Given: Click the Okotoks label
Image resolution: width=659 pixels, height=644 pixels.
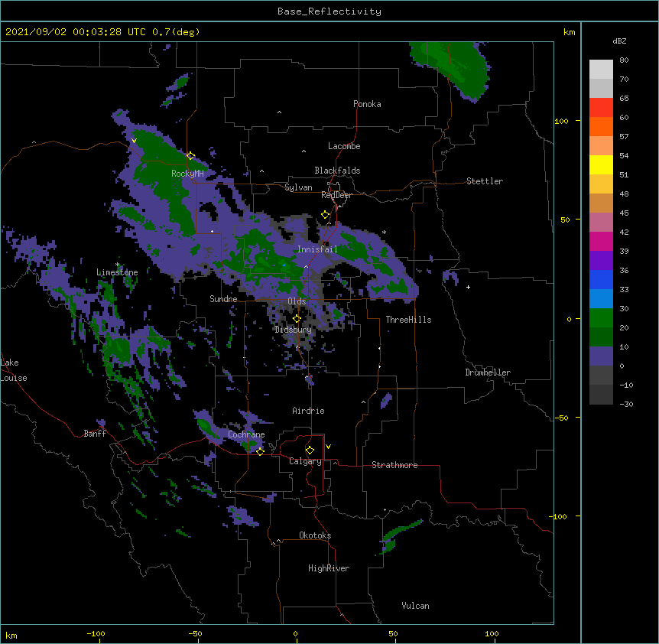Looking at the screenshot, I should (315, 535).
